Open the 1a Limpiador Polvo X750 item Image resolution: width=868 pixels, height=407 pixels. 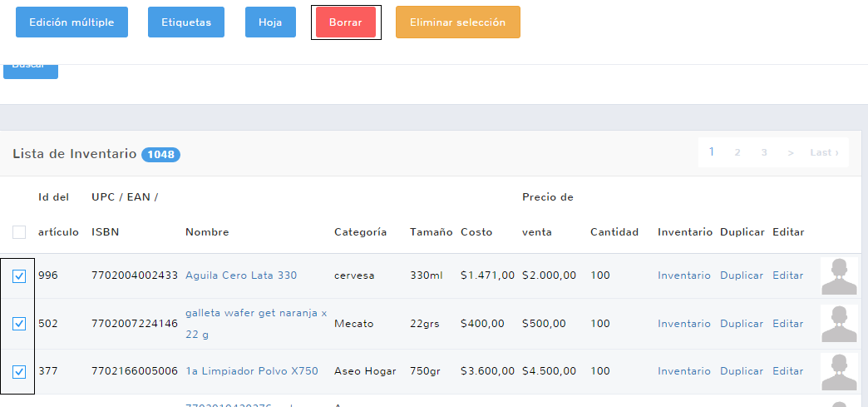[x=252, y=371]
